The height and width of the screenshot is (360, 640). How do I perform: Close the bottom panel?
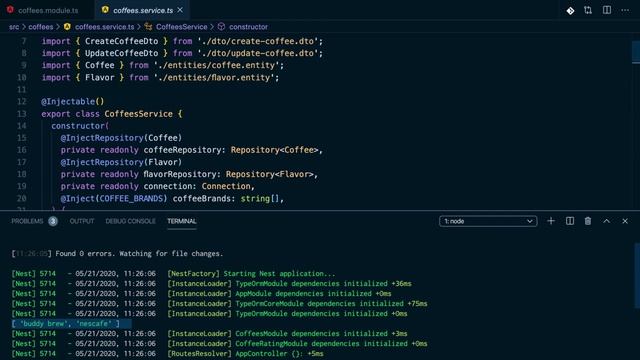coord(625,221)
